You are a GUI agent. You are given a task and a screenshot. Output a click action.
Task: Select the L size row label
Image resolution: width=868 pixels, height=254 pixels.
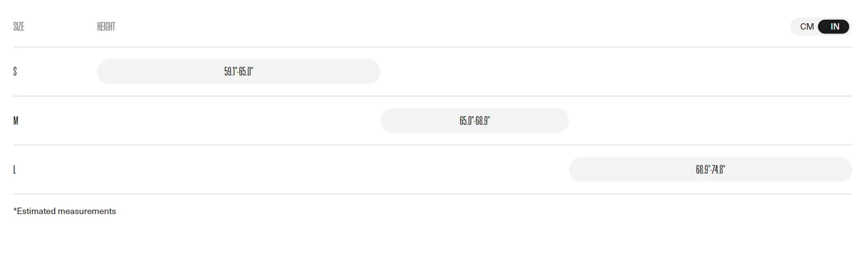(14, 169)
